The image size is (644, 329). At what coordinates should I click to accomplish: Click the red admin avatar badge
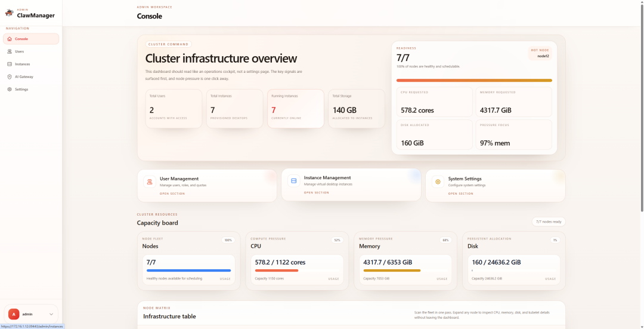[x=14, y=314]
